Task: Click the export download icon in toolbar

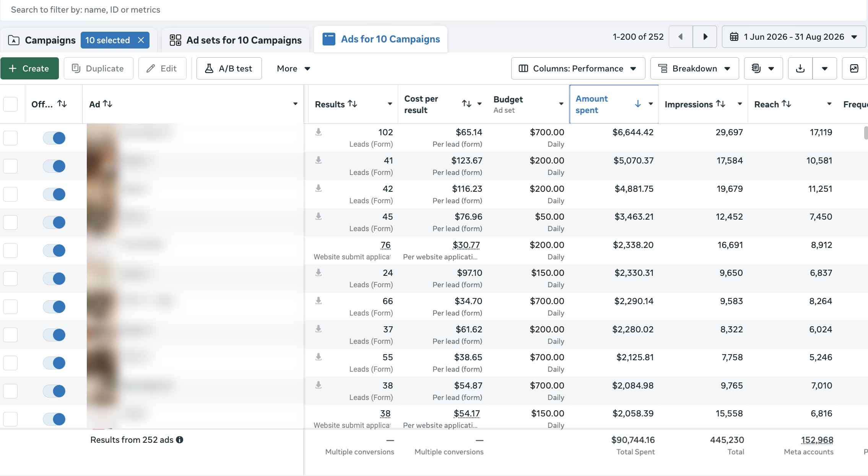Action: click(800, 68)
